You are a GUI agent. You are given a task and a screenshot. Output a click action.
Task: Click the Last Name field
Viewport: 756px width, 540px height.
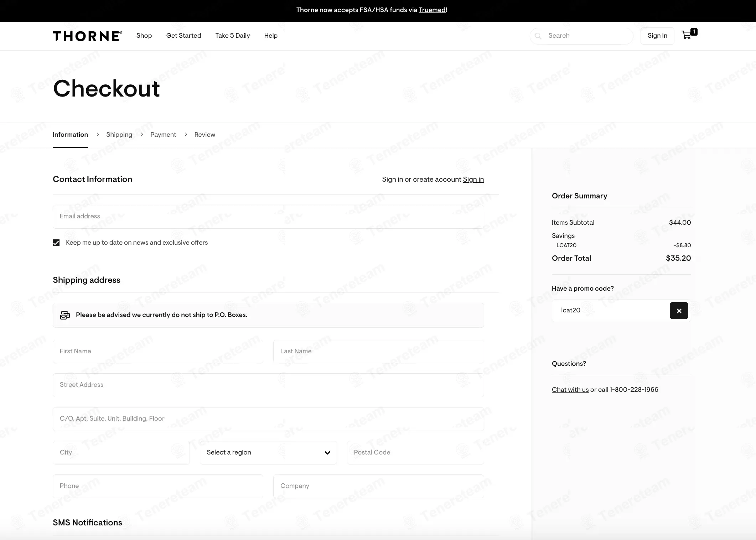379,352
